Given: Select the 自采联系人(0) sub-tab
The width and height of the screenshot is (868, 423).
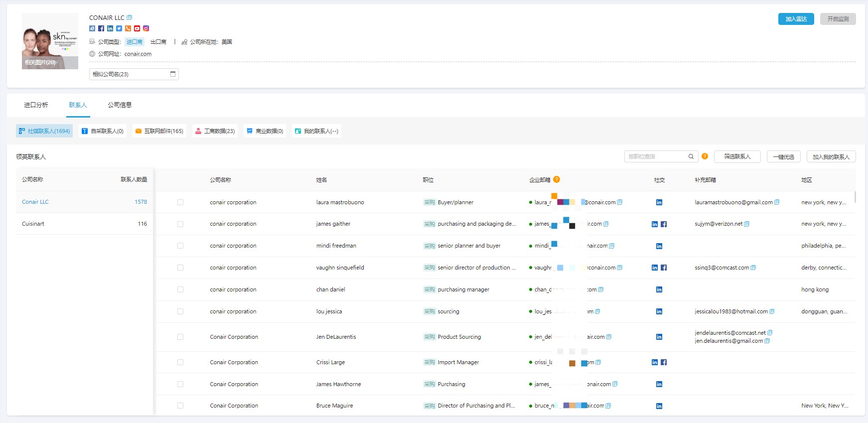Looking at the screenshot, I should click(x=103, y=131).
